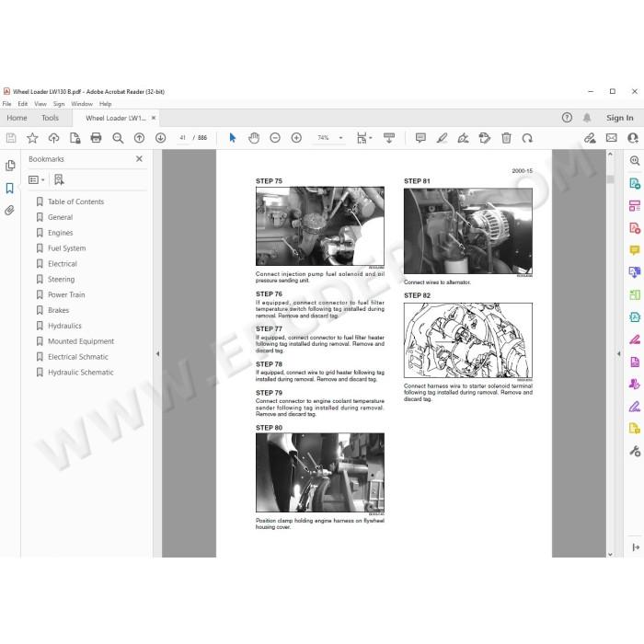This screenshot has height=644, width=644.
Task: Click the Sign In link
Action: pos(619,118)
